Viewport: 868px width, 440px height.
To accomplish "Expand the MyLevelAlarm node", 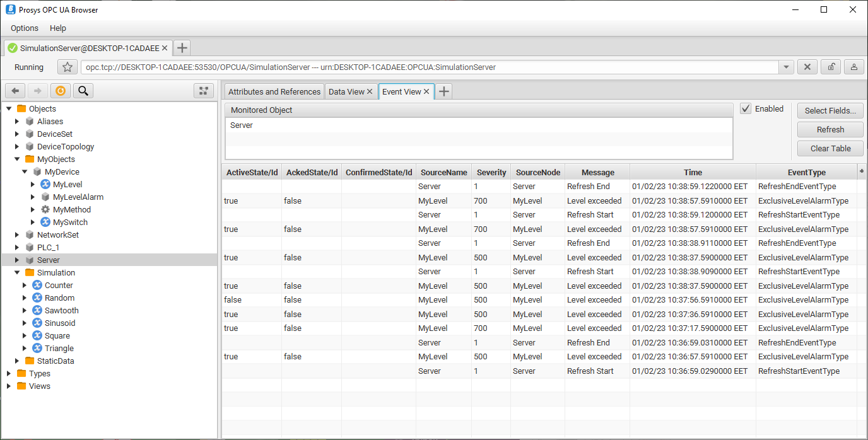I will 33,197.
